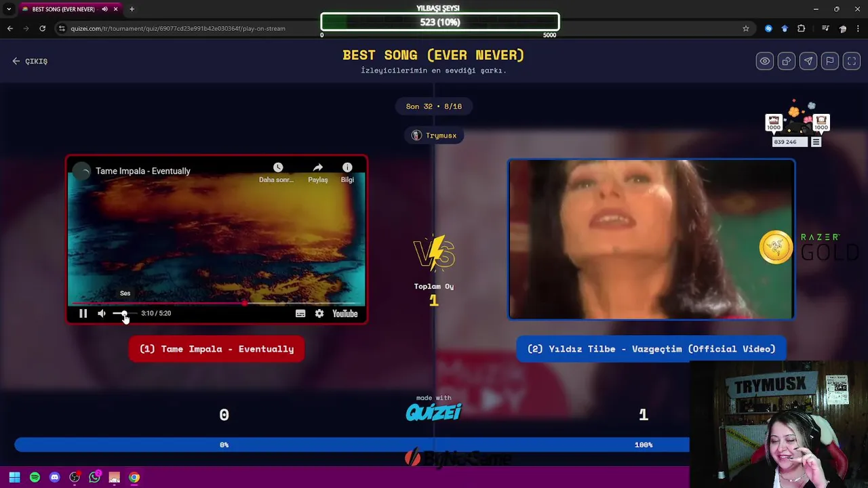Viewport: 868px width, 488px height.
Task: Click the Quizei logo at bottom
Action: tap(433, 411)
